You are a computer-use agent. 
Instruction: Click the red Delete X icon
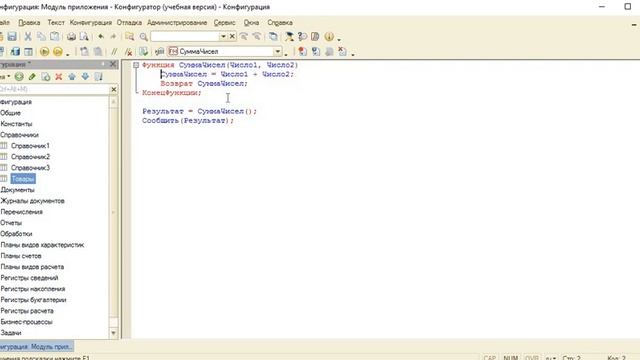tap(59, 77)
